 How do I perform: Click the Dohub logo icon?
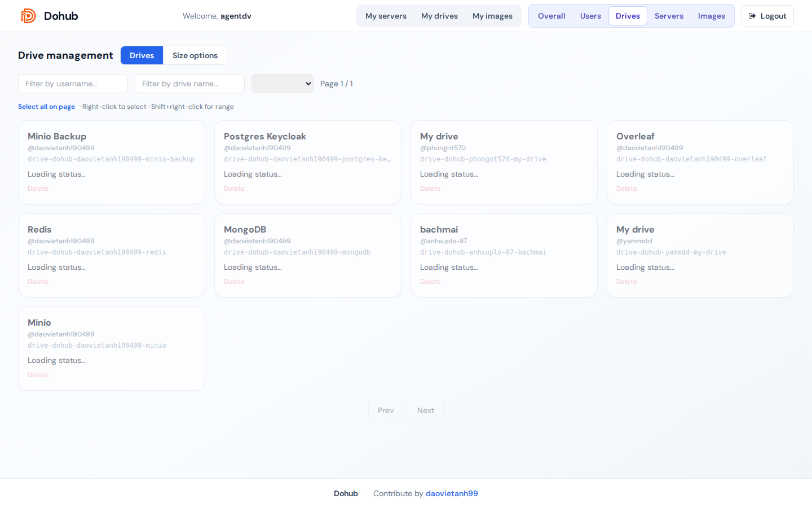[28, 16]
